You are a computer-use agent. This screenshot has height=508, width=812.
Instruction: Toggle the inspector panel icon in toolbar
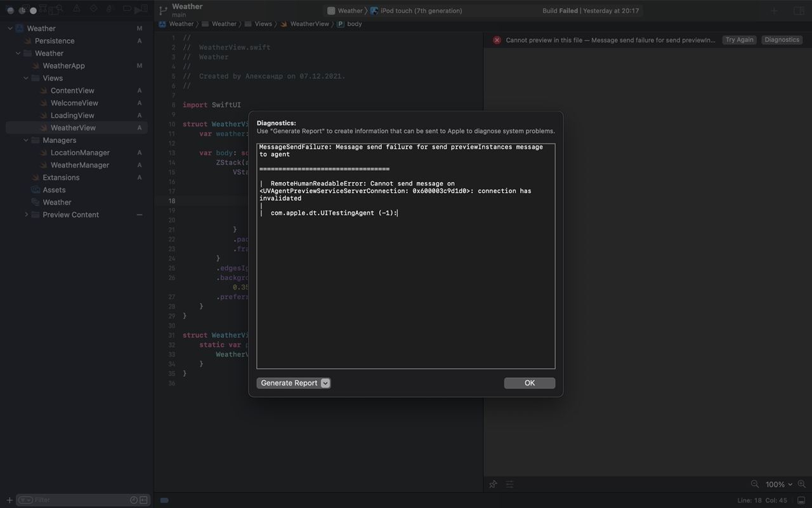[799, 11]
